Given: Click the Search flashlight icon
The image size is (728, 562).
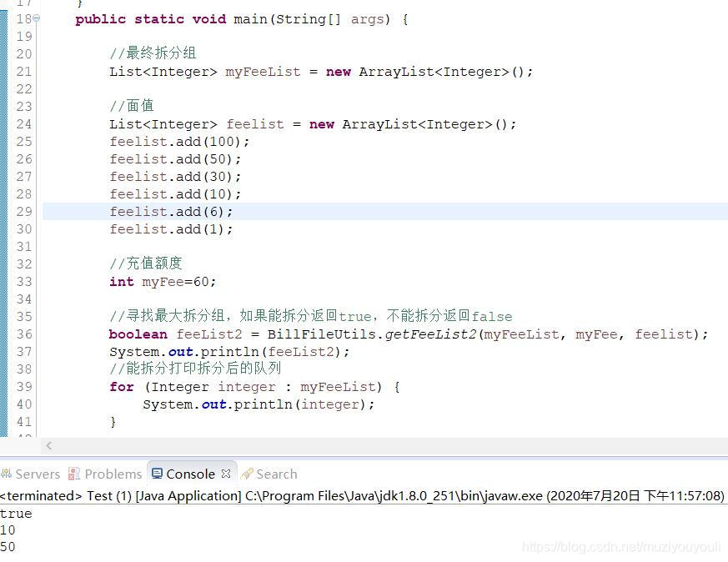Looking at the screenshot, I should pyautogui.click(x=247, y=474).
